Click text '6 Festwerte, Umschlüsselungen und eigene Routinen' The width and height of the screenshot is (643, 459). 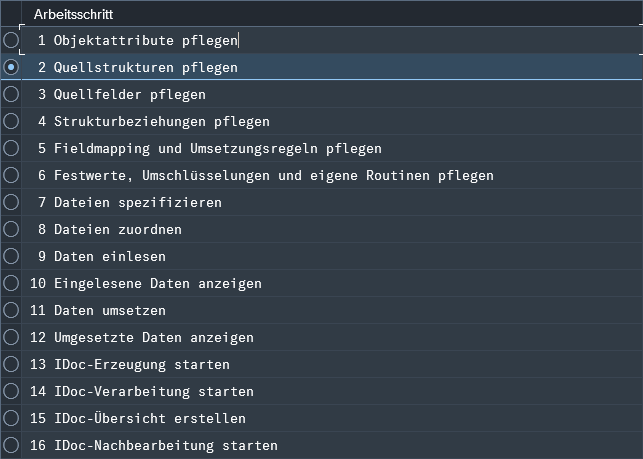pos(234,176)
